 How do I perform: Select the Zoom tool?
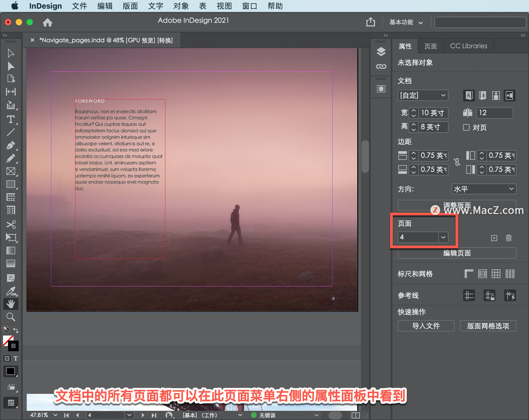11,317
